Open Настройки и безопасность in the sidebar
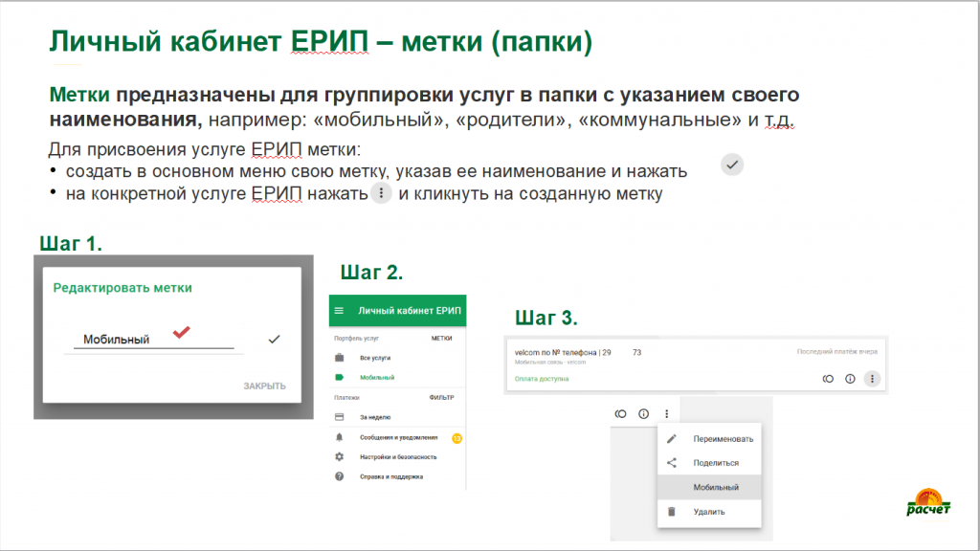 397,457
